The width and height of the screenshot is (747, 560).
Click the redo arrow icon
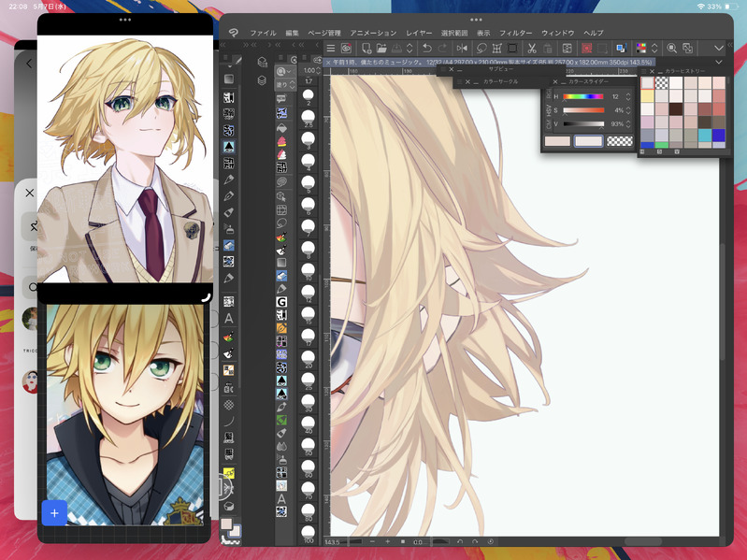[x=442, y=48]
